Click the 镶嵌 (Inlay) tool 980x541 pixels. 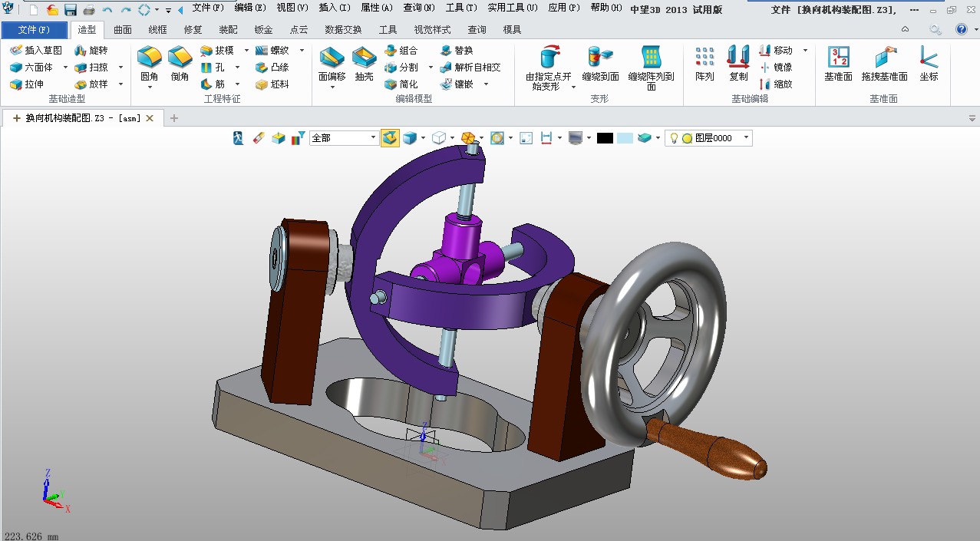[457, 84]
